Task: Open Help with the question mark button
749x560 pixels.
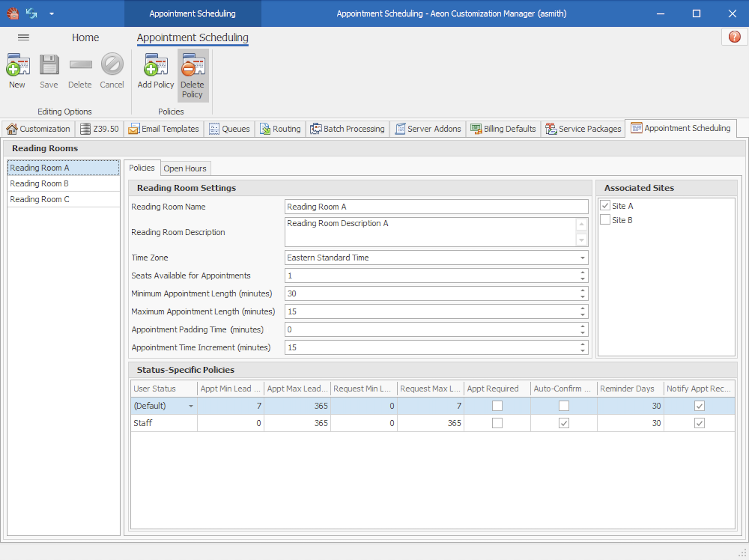Action: [x=734, y=37]
